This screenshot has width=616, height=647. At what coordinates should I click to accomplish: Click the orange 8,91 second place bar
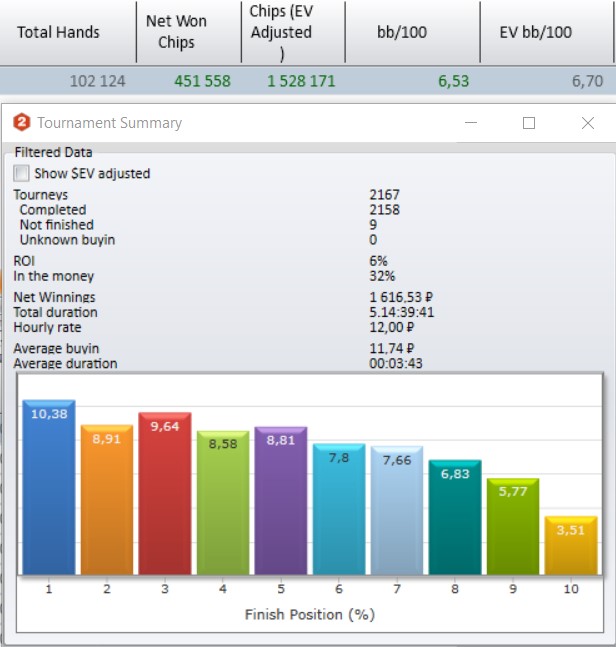click(x=107, y=500)
